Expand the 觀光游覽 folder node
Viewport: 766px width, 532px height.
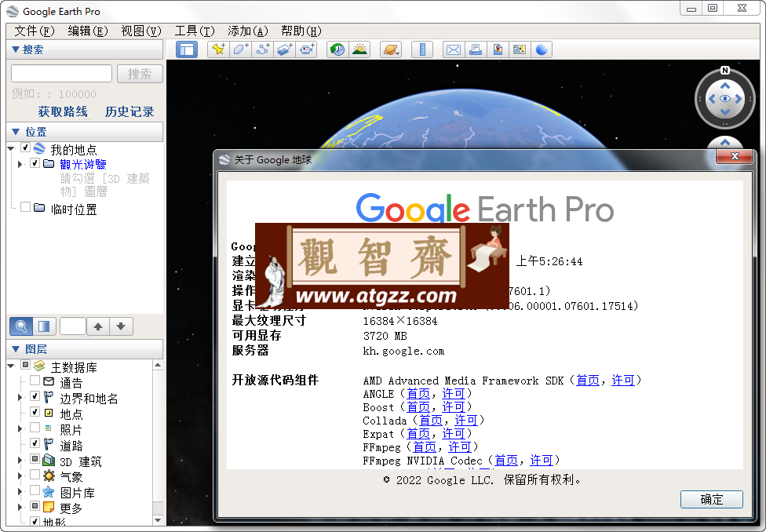[20, 164]
